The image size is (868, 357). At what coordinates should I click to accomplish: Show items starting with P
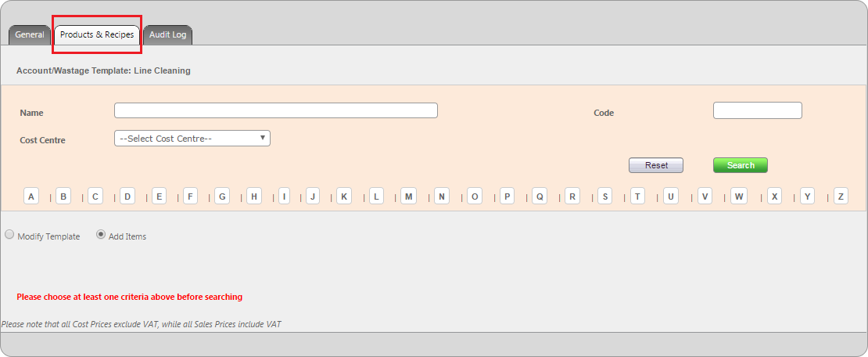(507, 197)
